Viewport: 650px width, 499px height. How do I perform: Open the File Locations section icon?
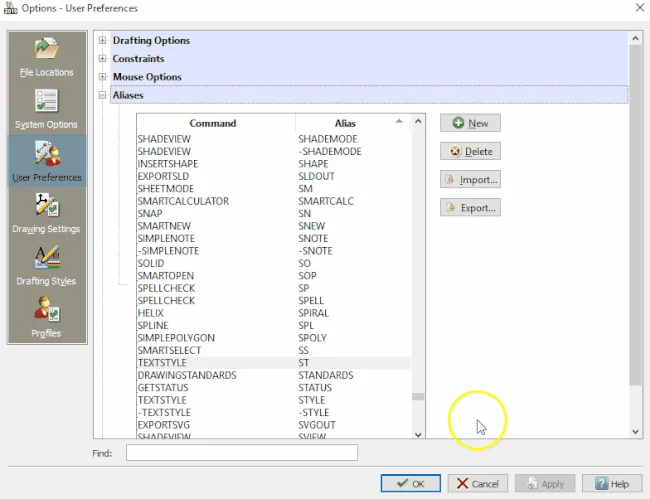coord(46,56)
